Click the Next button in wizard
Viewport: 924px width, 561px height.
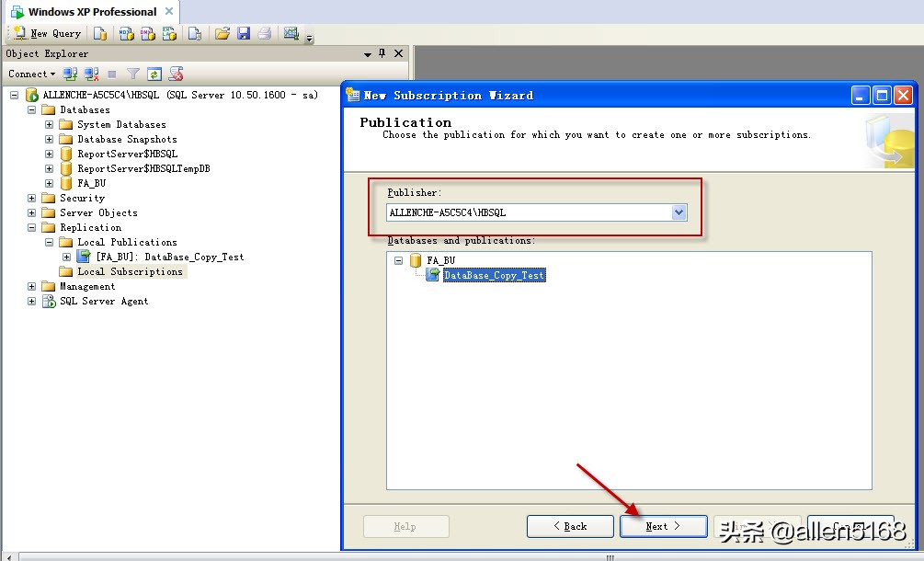pos(663,526)
